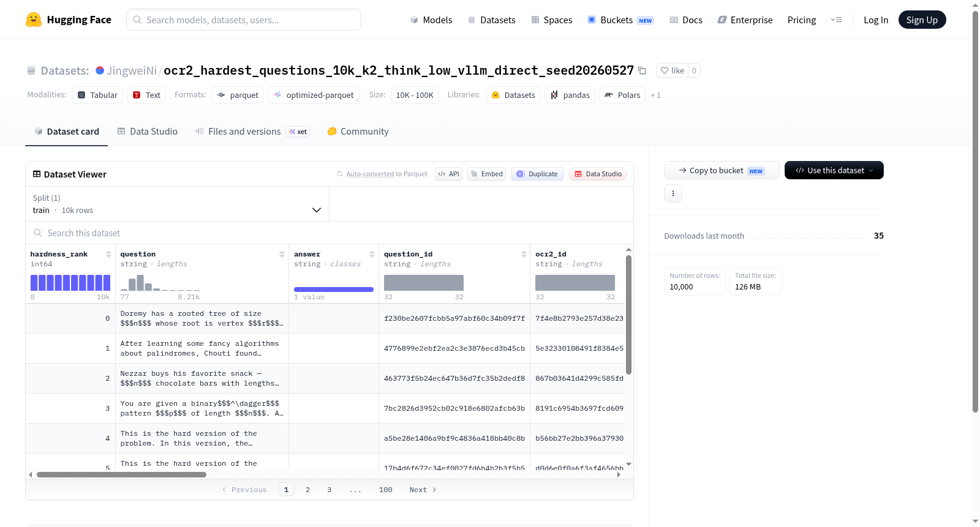This screenshot has height=527, width=980.
Task: Open the three-dot more options button
Action: click(673, 193)
